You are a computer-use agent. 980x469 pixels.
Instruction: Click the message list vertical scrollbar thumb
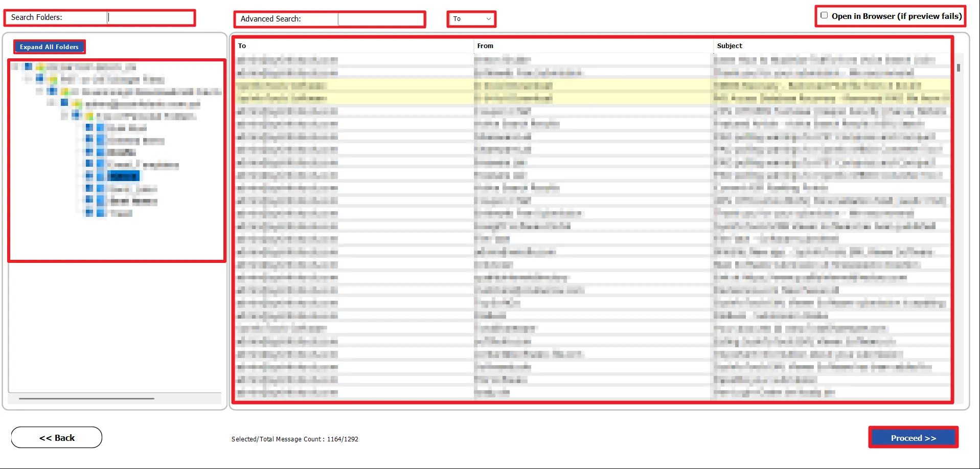pyautogui.click(x=959, y=68)
